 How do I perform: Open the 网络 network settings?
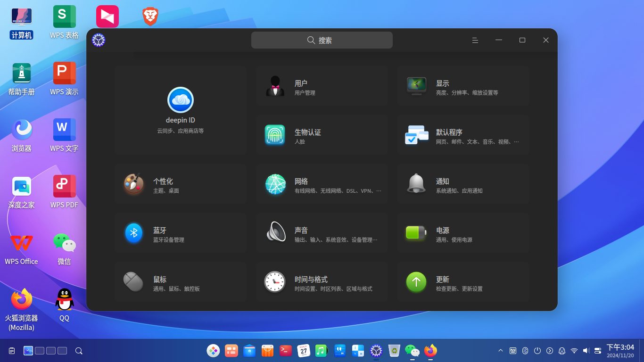322,184
